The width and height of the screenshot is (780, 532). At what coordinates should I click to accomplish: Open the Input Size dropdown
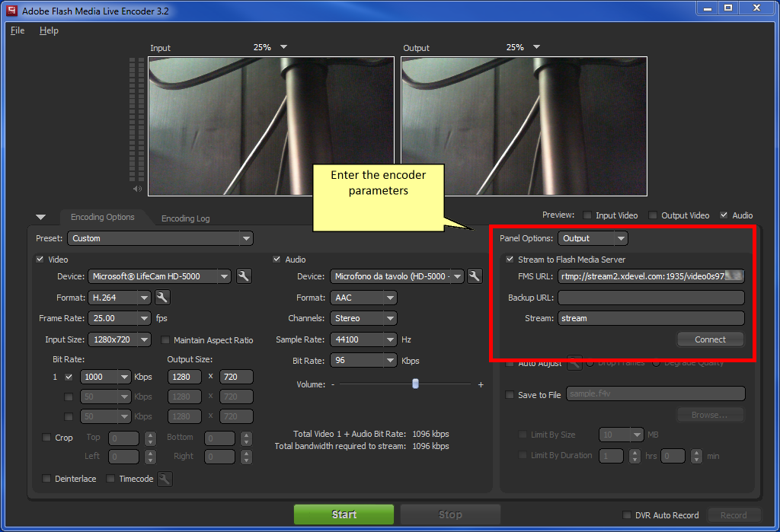tap(119, 339)
